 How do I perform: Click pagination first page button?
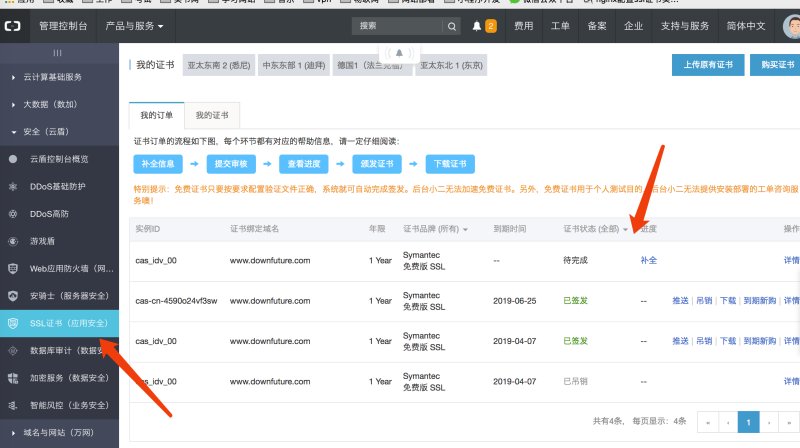pos(708,422)
